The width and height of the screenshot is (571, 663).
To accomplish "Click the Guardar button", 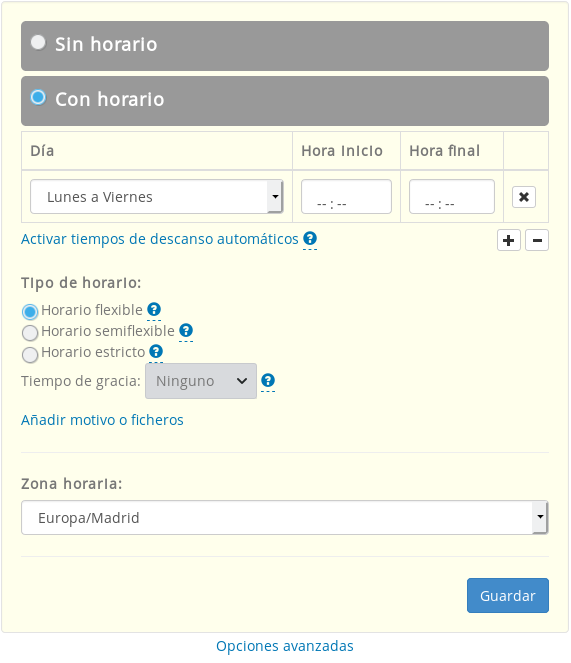I will coord(508,595).
